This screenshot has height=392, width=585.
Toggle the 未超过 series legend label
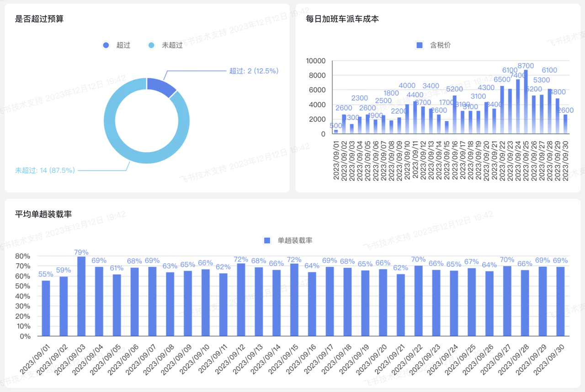(172, 45)
